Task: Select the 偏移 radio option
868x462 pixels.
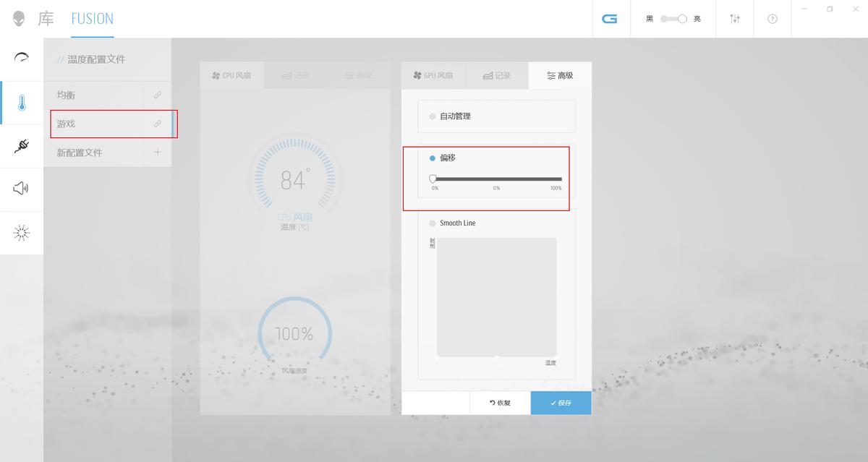Action: pos(432,158)
